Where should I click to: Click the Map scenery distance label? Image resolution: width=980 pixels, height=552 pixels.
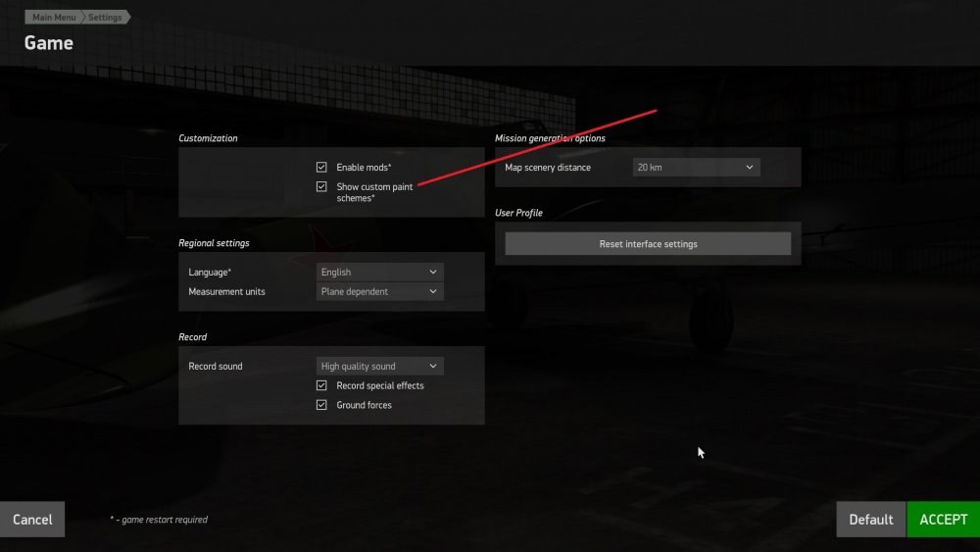click(x=548, y=167)
